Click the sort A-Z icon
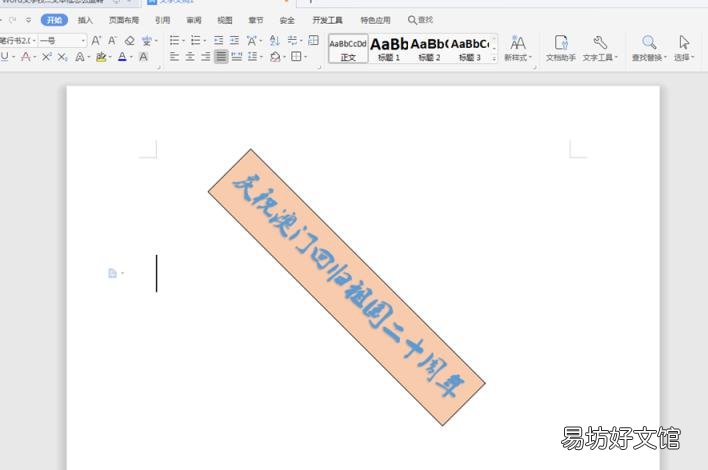Viewport: 708px width, 470px height. click(x=275, y=41)
